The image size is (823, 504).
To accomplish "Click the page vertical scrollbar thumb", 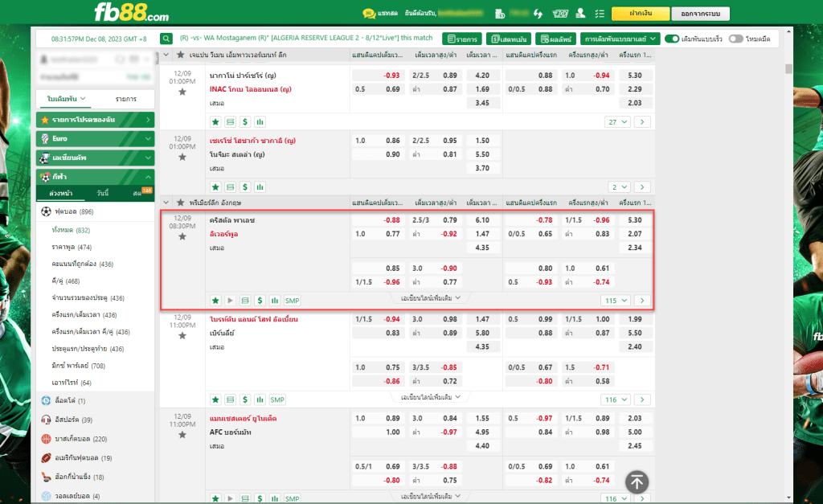I will [788, 69].
